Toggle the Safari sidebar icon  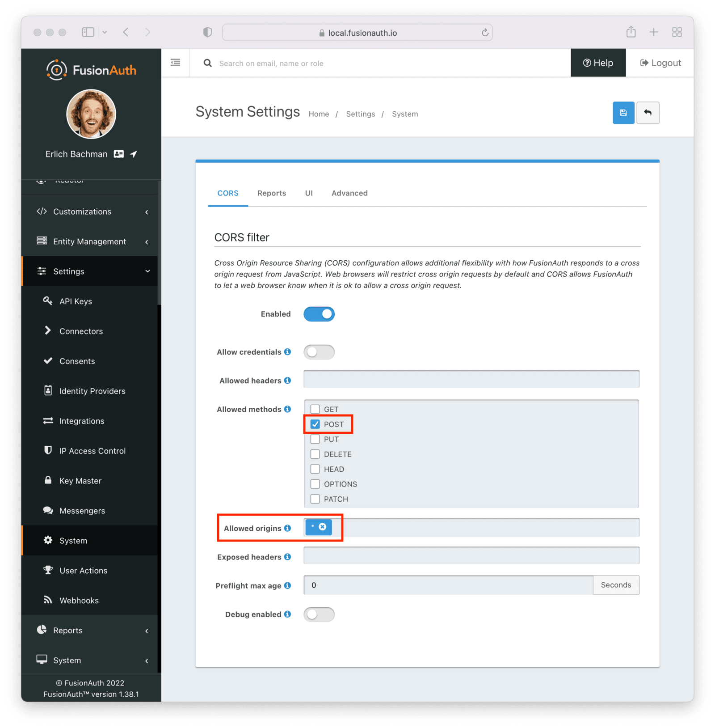[88, 32]
